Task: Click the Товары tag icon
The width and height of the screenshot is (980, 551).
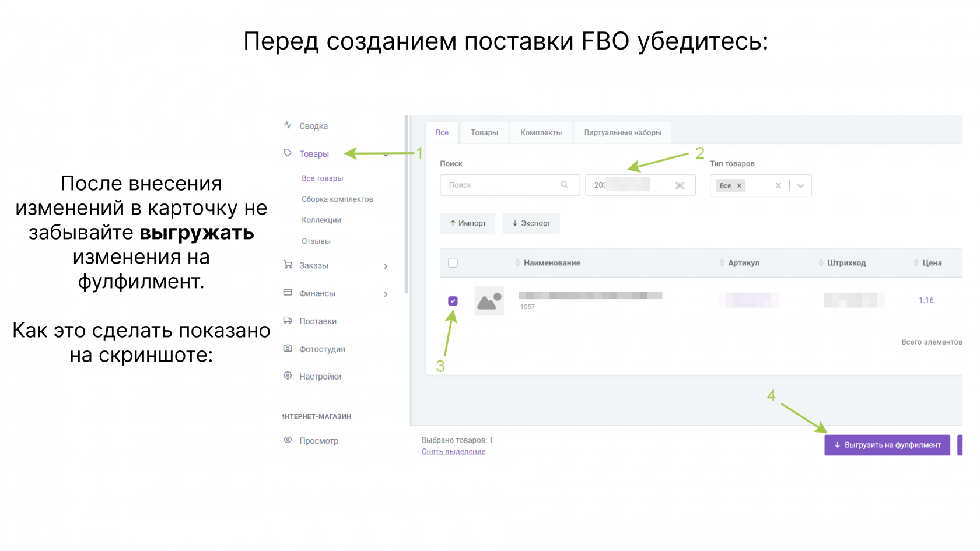Action: 288,153
